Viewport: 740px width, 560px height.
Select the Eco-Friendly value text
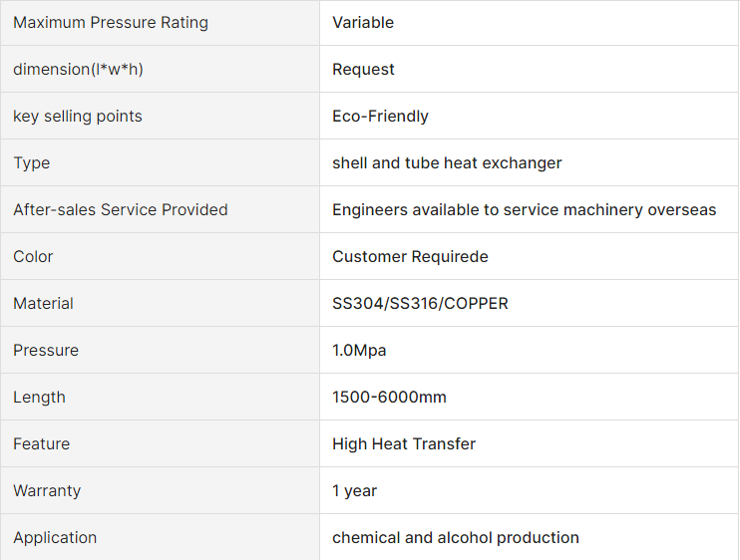click(380, 116)
